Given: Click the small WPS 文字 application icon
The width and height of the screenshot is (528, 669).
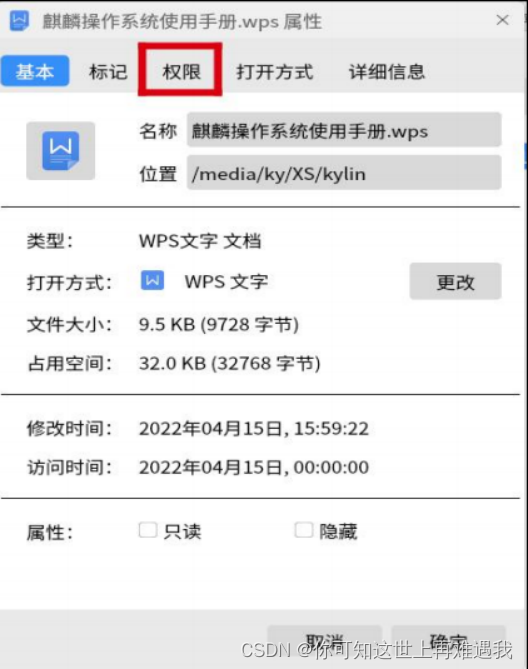Looking at the screenshot, I should (x=152, y=281).
